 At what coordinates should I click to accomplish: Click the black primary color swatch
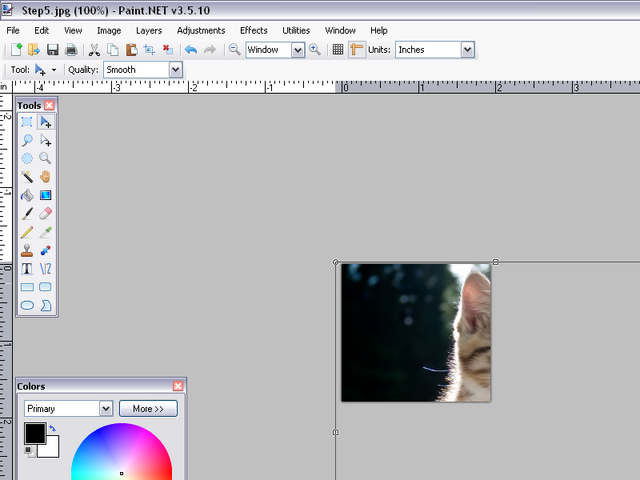coord(35,433)
